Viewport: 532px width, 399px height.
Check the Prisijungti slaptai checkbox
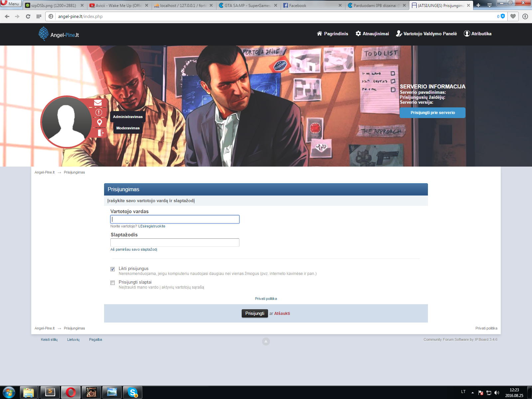(x=113, y=283)
